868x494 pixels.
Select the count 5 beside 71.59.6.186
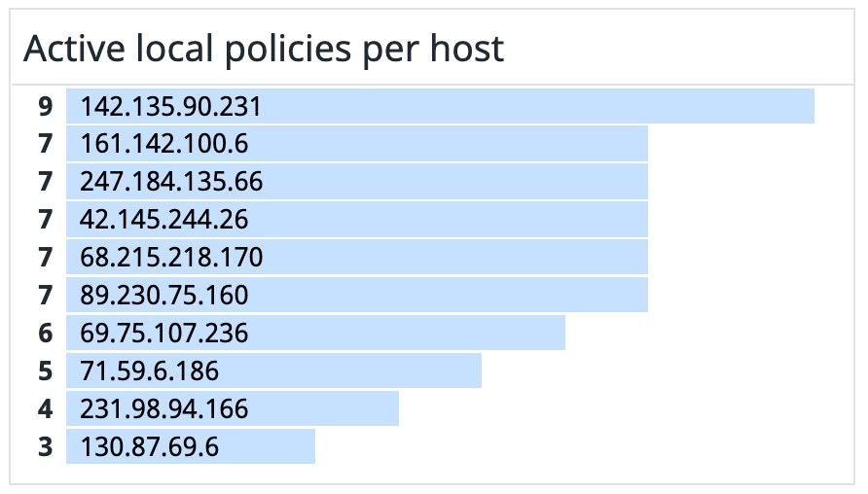click(x=45, y=370)
